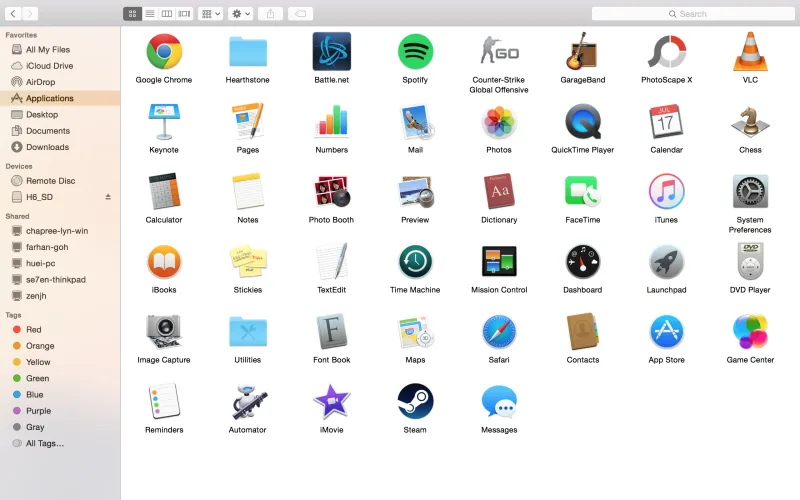
Task: Go to Desktop in sidebar
Action: pos(60,115)
